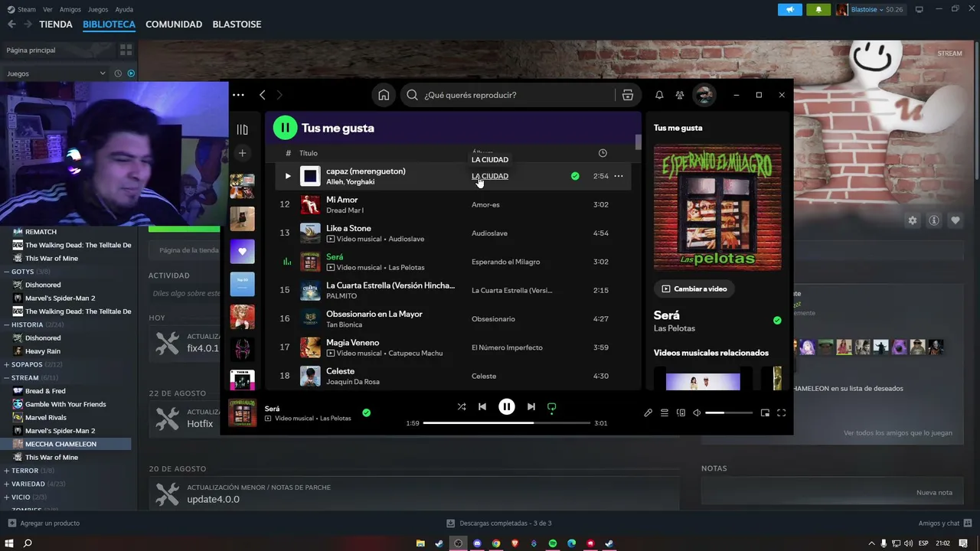Open the Spotify three-dot app menu

(x=238, y=95)
